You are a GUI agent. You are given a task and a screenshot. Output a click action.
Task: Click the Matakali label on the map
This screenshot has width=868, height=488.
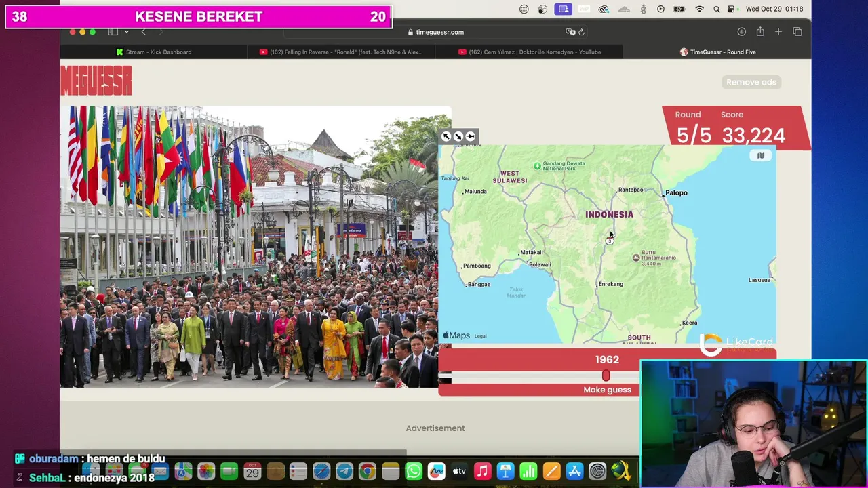pos(531,253)
